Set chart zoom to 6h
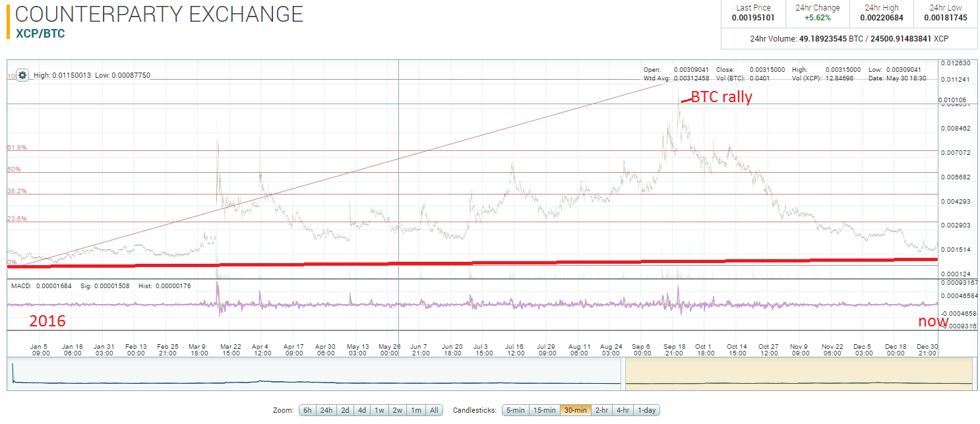Image resolution: width=980 pixels, height=424 pixels. click(x=307, y=410)
